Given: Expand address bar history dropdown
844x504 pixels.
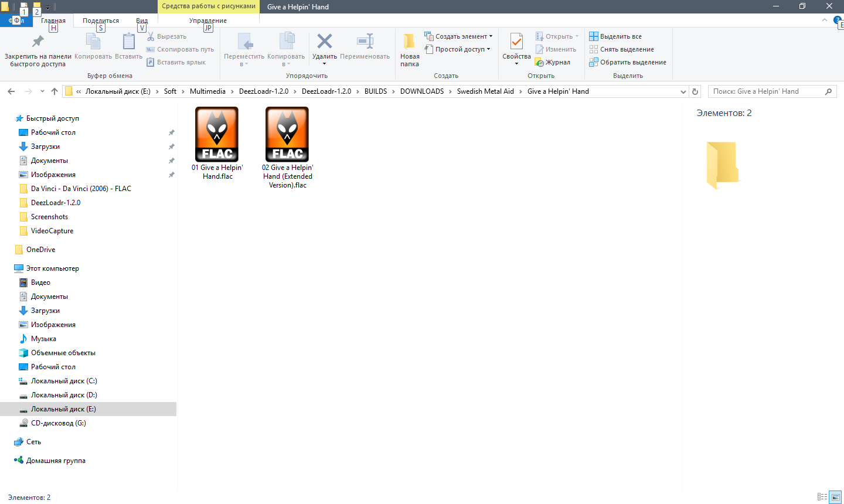Looking at the screenshot, I should [683, 91].
